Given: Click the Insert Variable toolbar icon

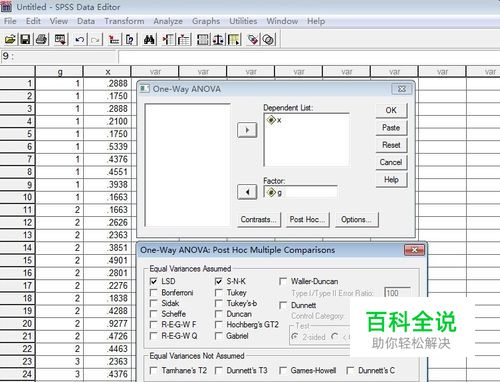Looking at the screenshot, I should pos(184,40).
